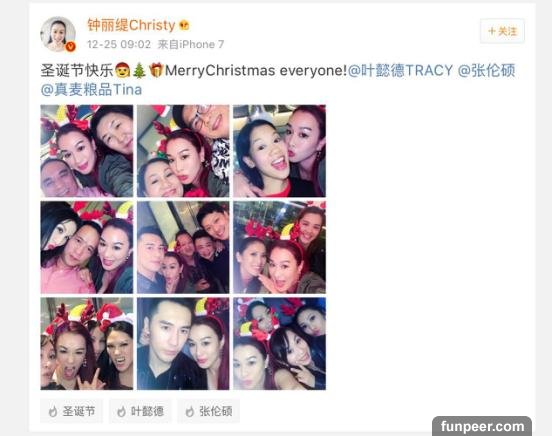Click the 12-25 09:02 post timestamp

pos(119,44)
